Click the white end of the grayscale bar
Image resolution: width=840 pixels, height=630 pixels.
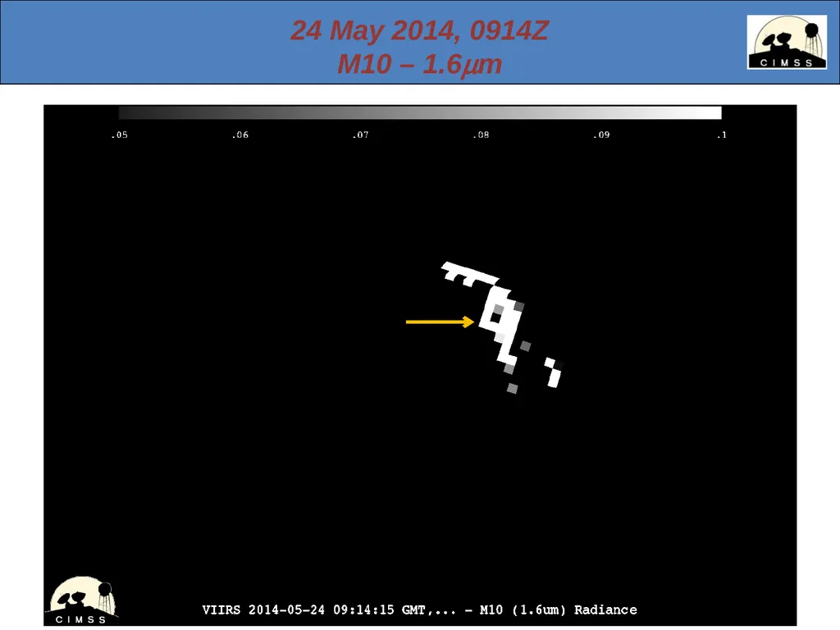pos(710,112)
